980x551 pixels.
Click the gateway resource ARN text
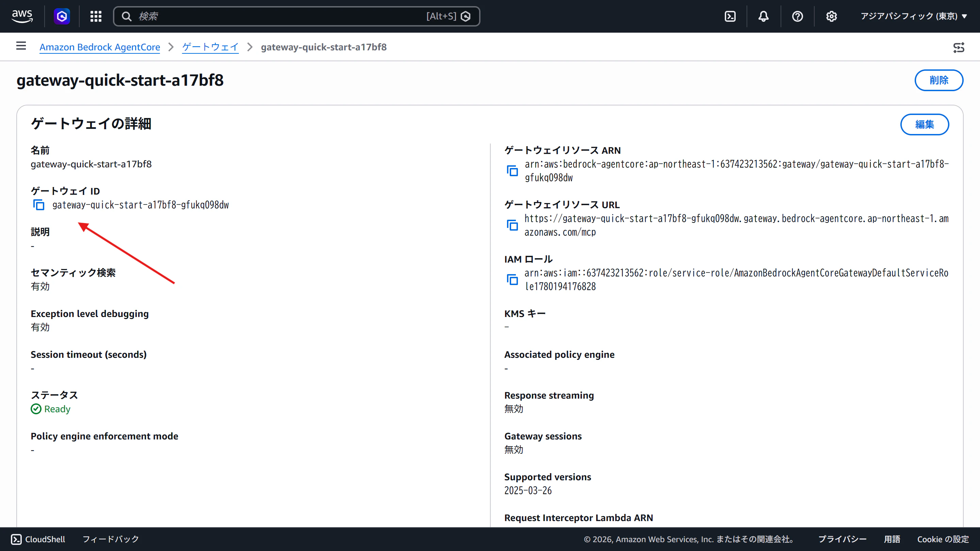tap(736, 171)
